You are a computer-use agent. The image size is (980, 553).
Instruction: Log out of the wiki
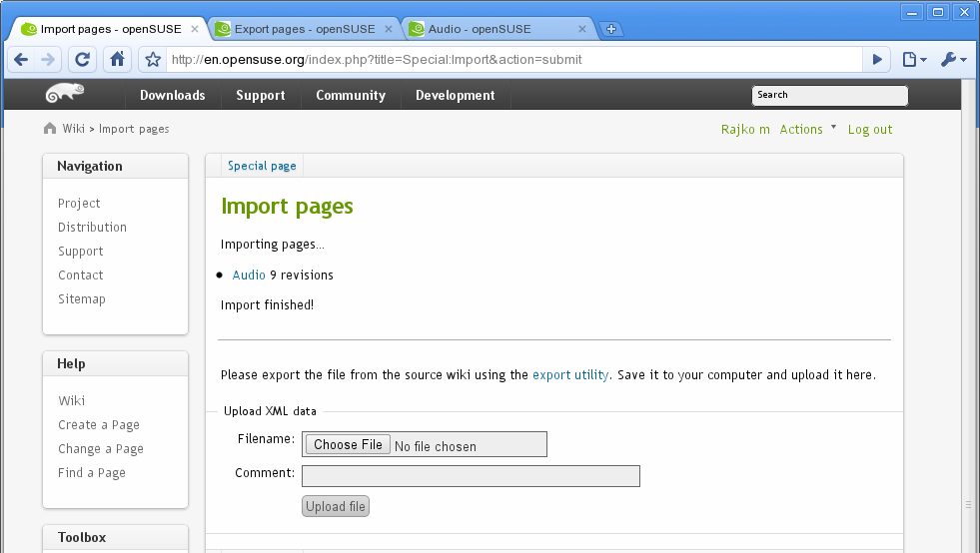(870, 130)
